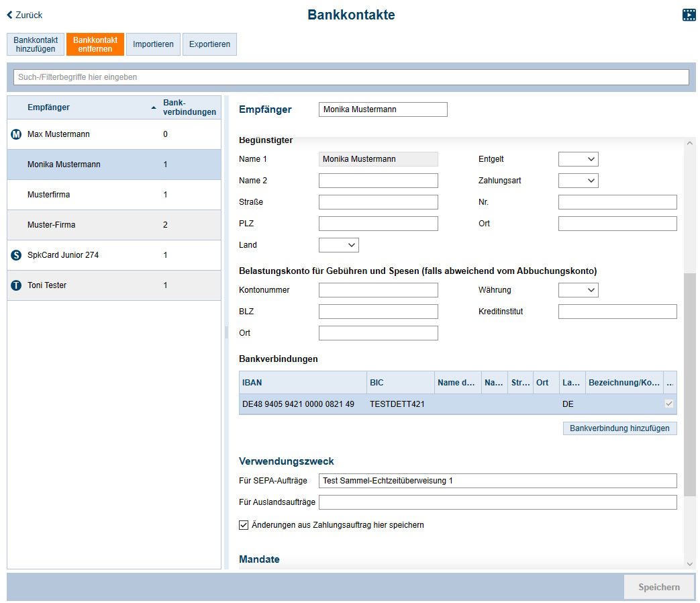Click the 'Für SEPA-Aufträge' purpose field
Viewport: 700px width, 603px height.
pos(498,481)
